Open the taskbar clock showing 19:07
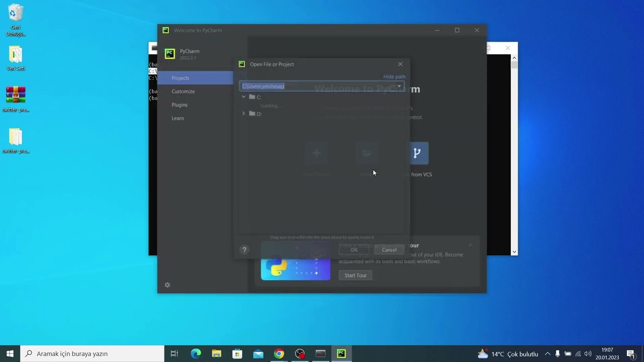 click(x=607, y=353)
